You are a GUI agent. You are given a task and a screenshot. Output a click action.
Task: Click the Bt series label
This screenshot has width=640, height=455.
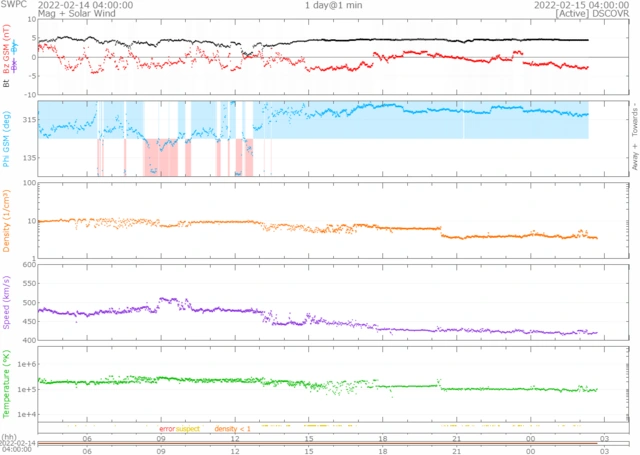click(7, 84)
